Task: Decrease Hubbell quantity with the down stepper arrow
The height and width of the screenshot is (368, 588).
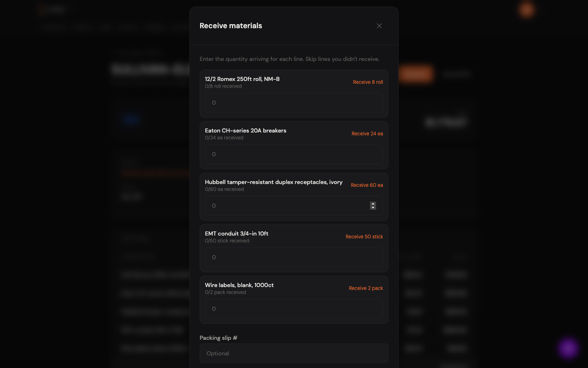Action: coord(373,208)
